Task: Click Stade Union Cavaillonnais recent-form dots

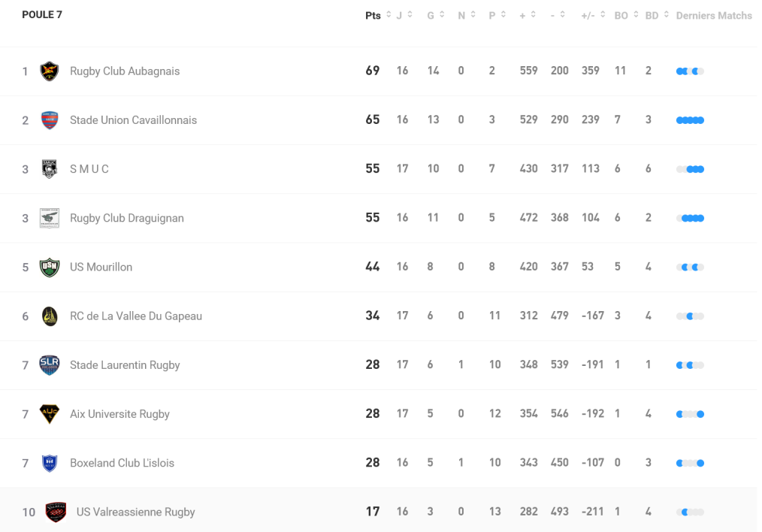Action: pyautogui.click(x=690, y=120)
